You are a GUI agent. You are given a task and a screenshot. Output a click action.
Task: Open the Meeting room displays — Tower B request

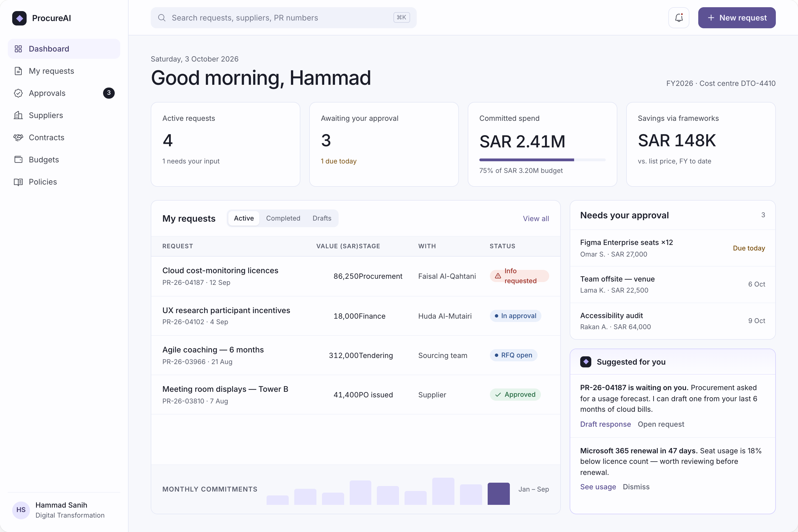[355, 395]
